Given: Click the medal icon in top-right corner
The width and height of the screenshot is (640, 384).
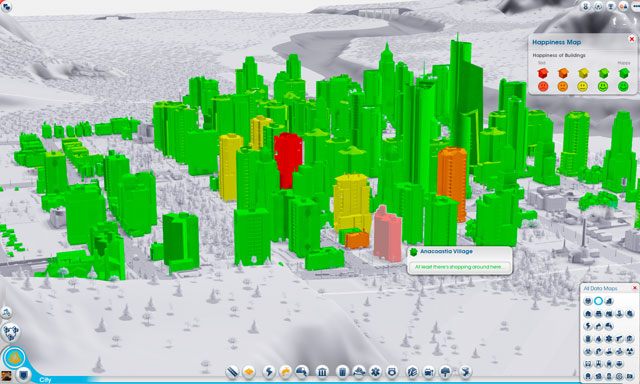Looking at the screenshot, I should coord(586,6).
